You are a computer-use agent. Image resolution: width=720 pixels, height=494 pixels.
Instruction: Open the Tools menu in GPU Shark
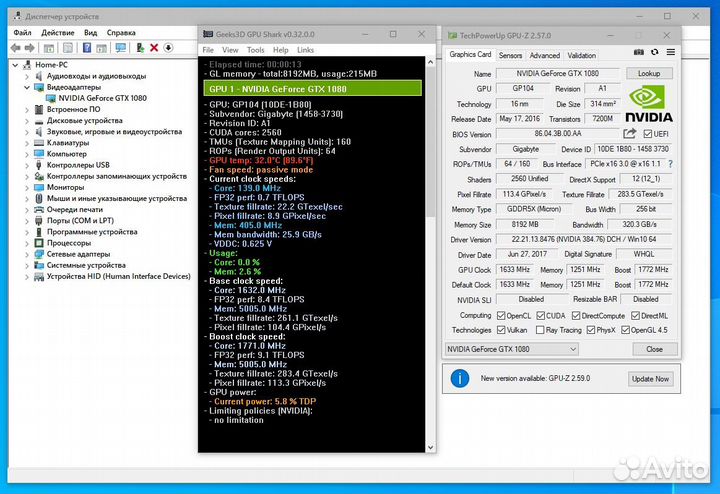click(255, 50)
